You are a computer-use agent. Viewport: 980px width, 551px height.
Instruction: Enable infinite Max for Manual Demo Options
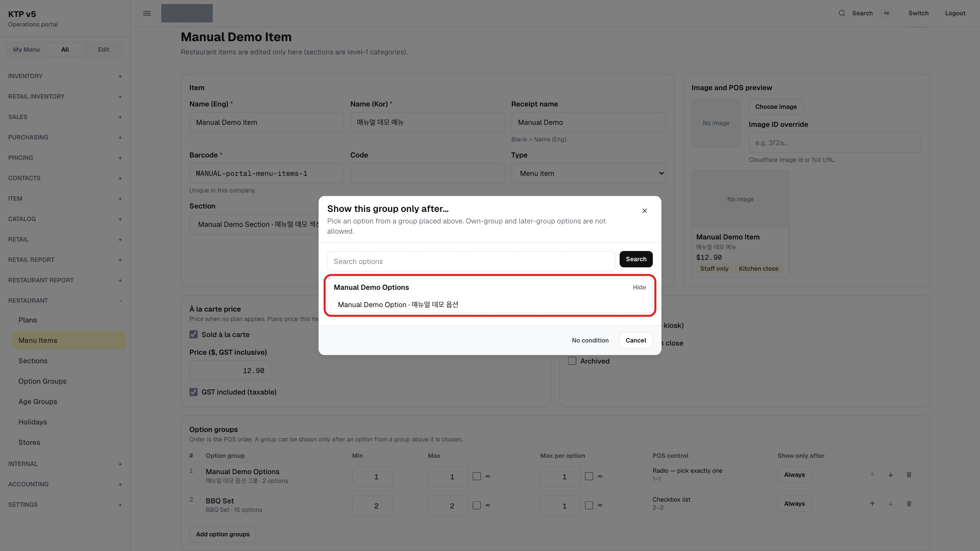click(x=477, y=476)
